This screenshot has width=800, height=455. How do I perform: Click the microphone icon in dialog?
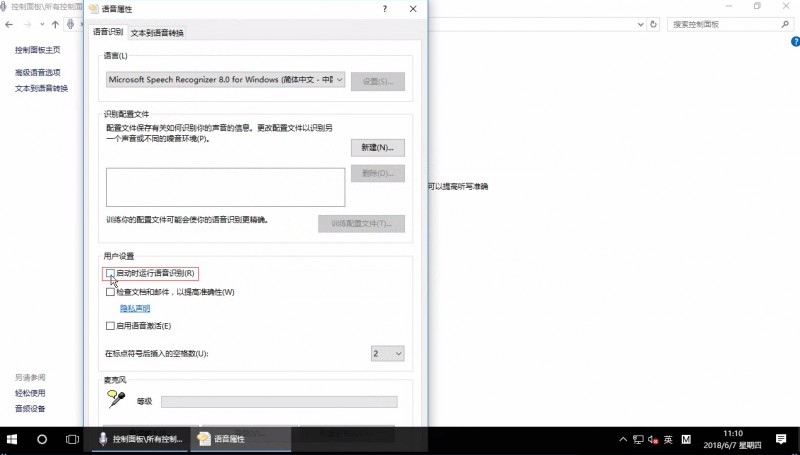tap(116, 399)
